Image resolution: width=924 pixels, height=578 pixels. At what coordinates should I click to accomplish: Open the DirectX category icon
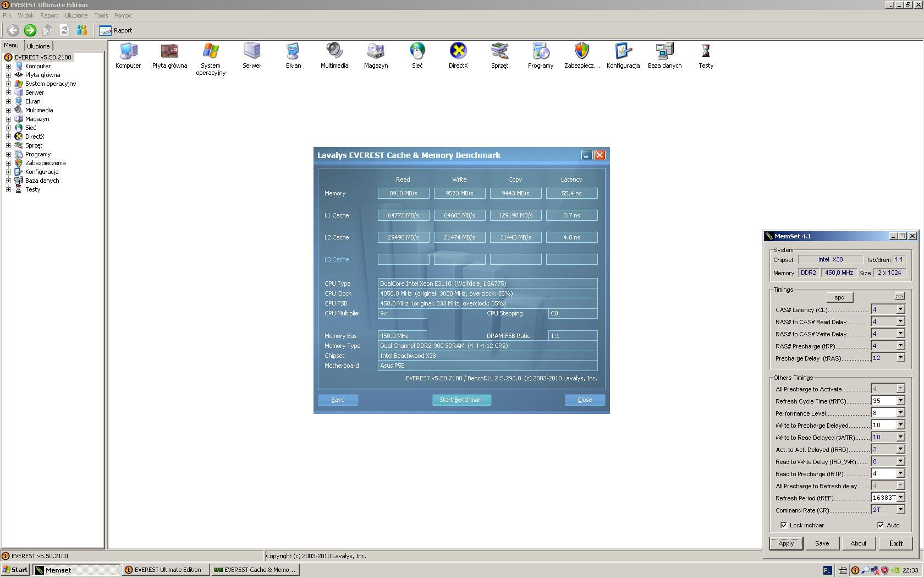[x=458, y=51]
